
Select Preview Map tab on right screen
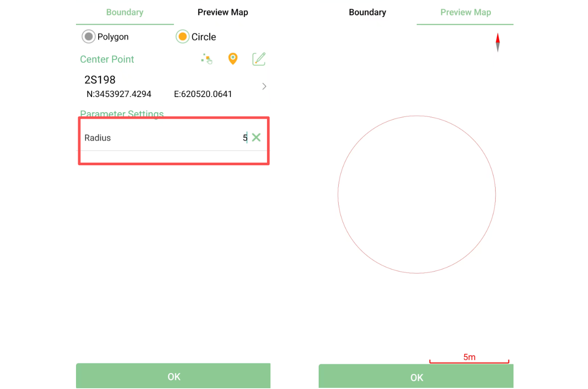pyautogui.click(x=465, y=12)
